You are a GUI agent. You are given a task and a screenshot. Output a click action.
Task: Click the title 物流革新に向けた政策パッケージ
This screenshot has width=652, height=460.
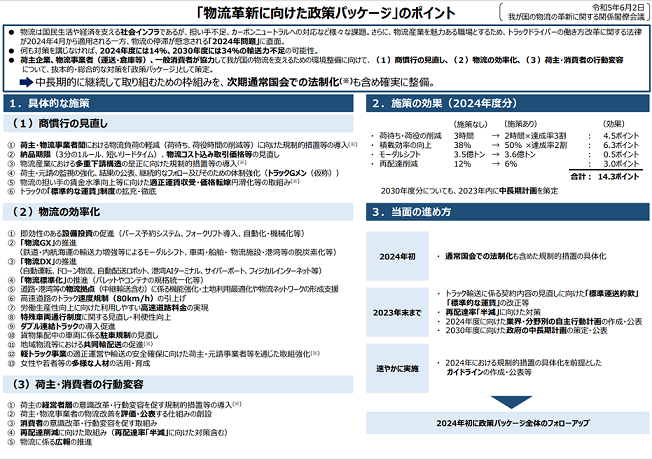[297, 13]
